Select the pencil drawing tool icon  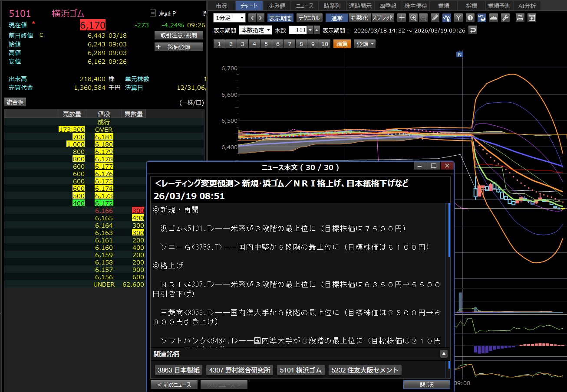(x=435, y=18)
